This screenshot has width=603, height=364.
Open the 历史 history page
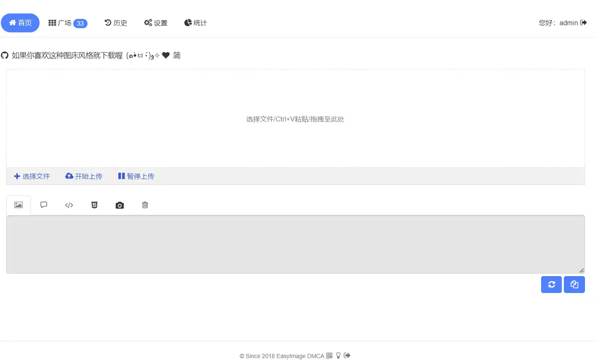point(116,23)
